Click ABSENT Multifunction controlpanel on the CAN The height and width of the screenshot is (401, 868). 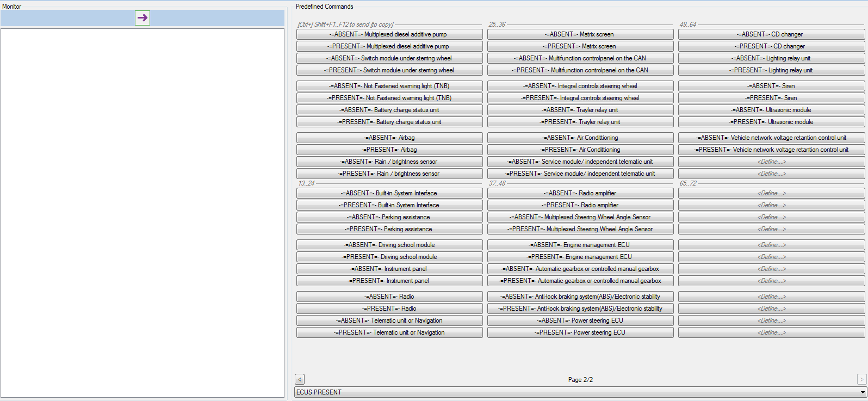[580, 58]
